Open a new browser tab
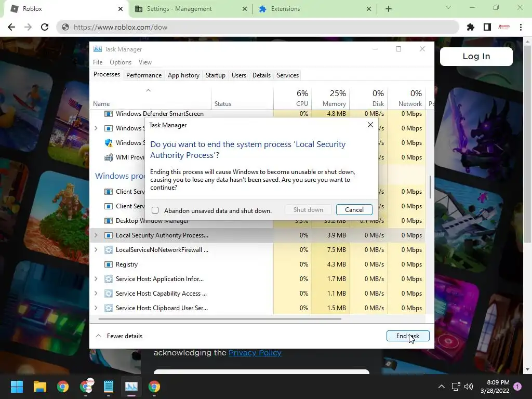Viewport: 532px width, 399px height. pos(389,9)
